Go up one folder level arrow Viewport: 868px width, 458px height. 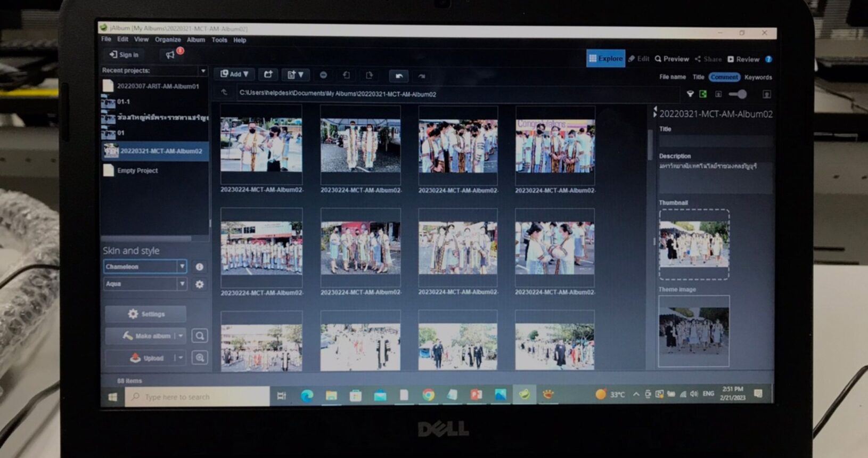(x=224, y=93)
